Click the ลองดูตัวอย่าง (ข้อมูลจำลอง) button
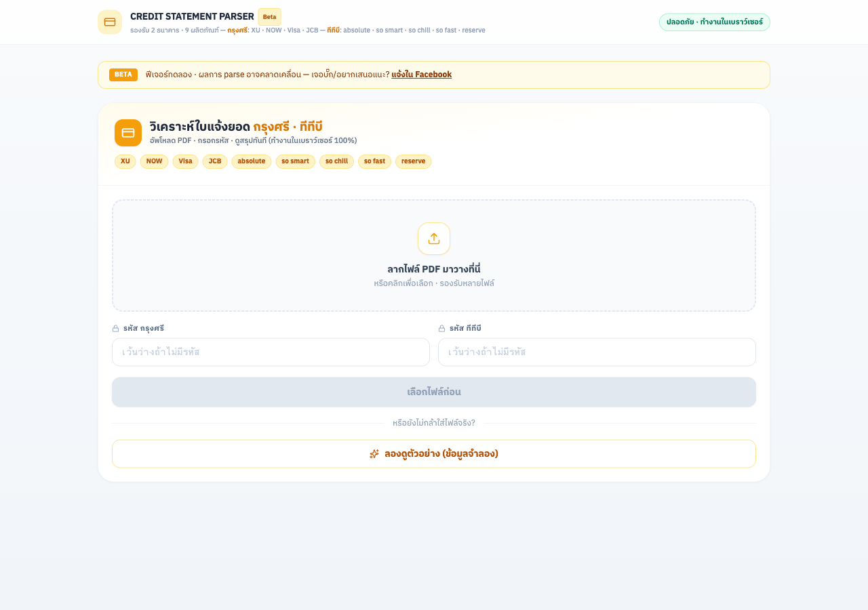The image size is (868, 610). point(434,453)
